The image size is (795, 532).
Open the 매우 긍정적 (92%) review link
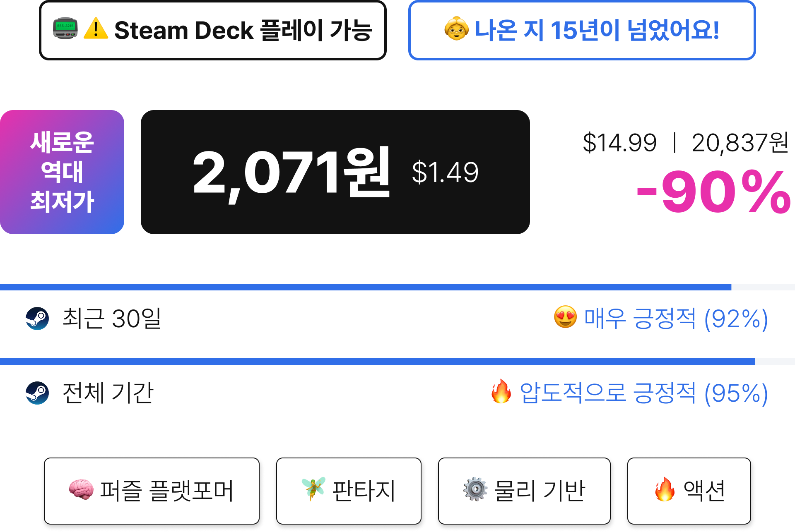click(x=661, y=318)
